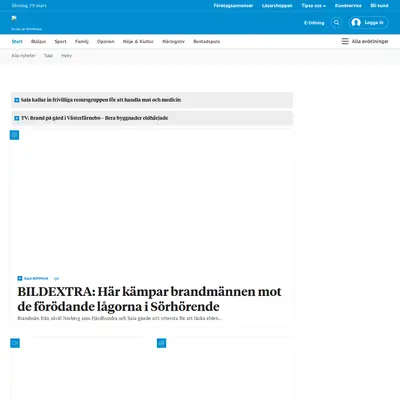Open the Näringsliv section

point(173,41)
